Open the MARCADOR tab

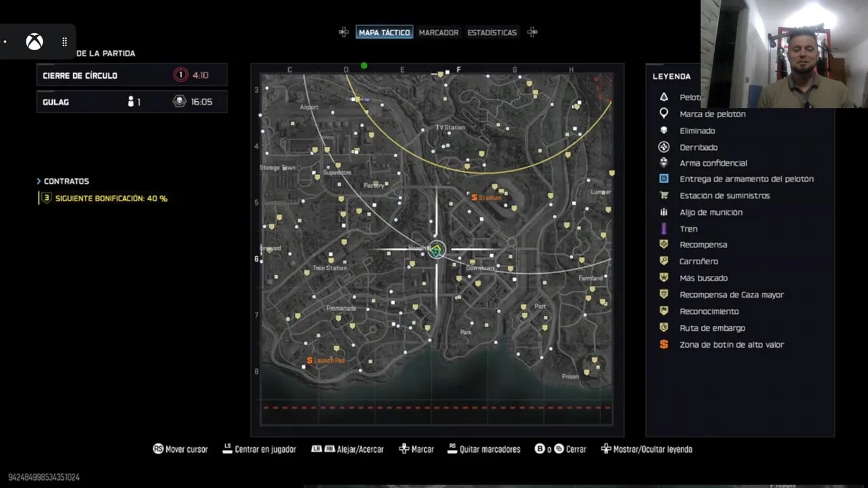pos(439,32)
